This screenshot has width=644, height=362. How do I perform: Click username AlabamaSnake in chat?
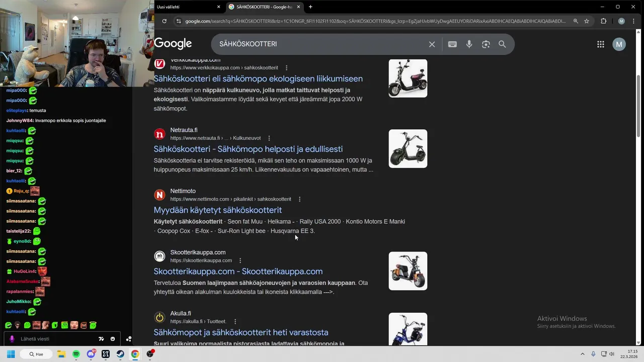(23, 282)
